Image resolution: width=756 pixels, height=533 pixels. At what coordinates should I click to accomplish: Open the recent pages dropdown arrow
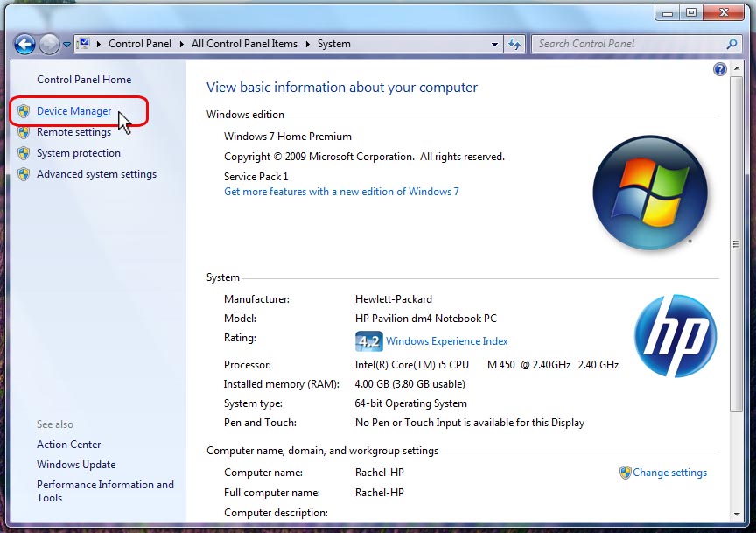pos(66,45)
